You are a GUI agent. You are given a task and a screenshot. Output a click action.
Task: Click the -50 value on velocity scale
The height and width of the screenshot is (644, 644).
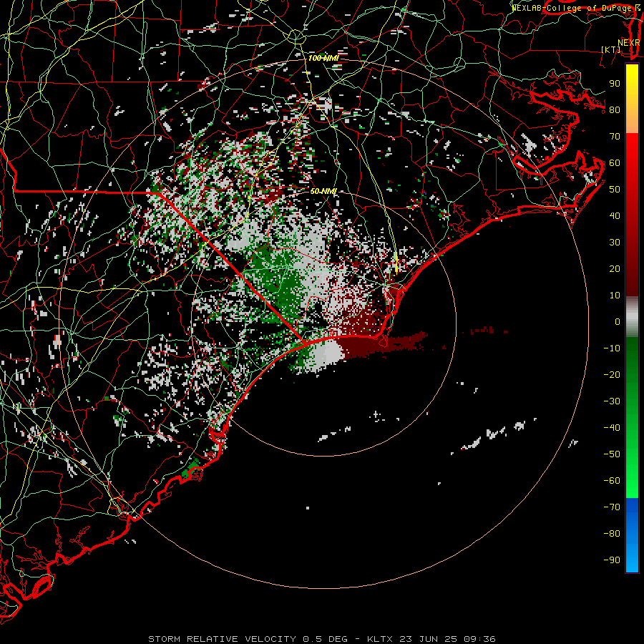(x=612, y=454)
